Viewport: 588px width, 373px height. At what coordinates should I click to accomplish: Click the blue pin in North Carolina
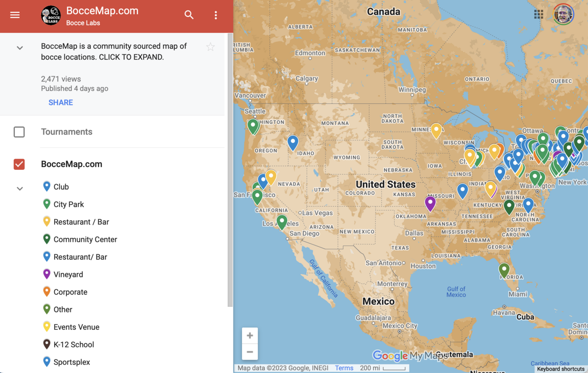coord(528,205)
